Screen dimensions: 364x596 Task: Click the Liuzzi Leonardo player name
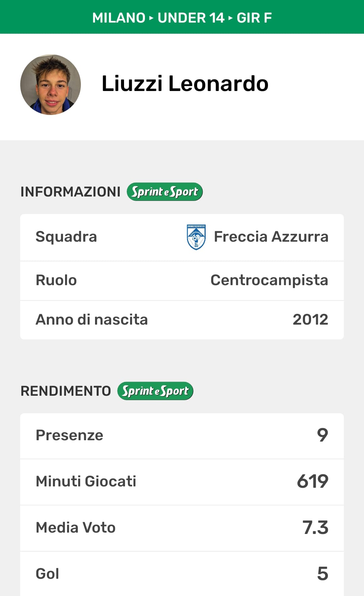click(x=185, y=84)
